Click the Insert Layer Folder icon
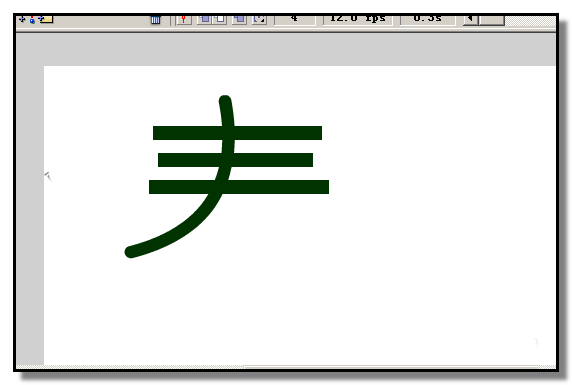This screenshot has width=572, height=385. click(46, 19)
